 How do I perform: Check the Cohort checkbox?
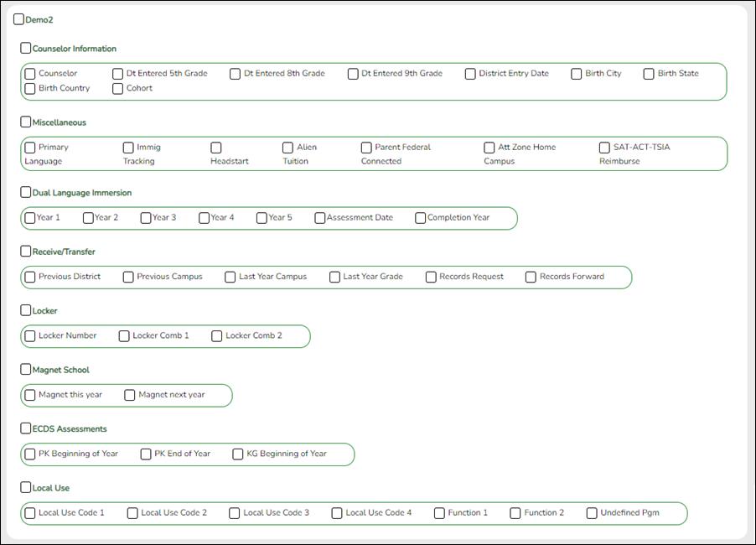pyautogui.click(x=117, y=89)
